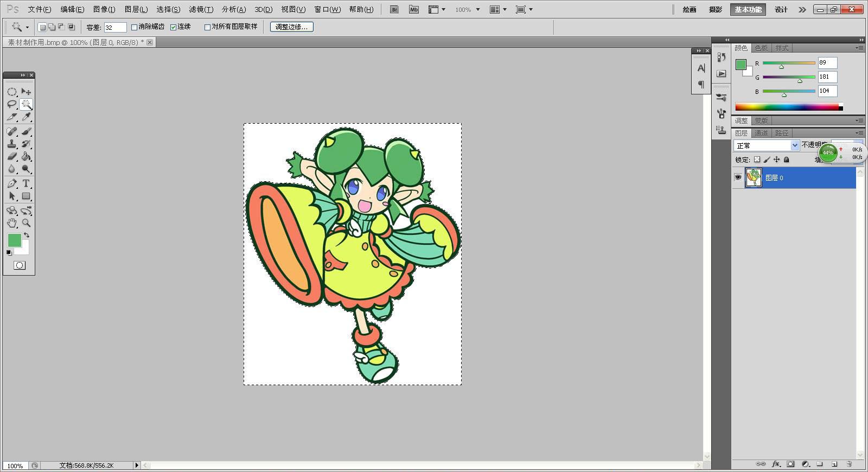
Task: Select the Paint Bucket tool
Action: [26, 156]
